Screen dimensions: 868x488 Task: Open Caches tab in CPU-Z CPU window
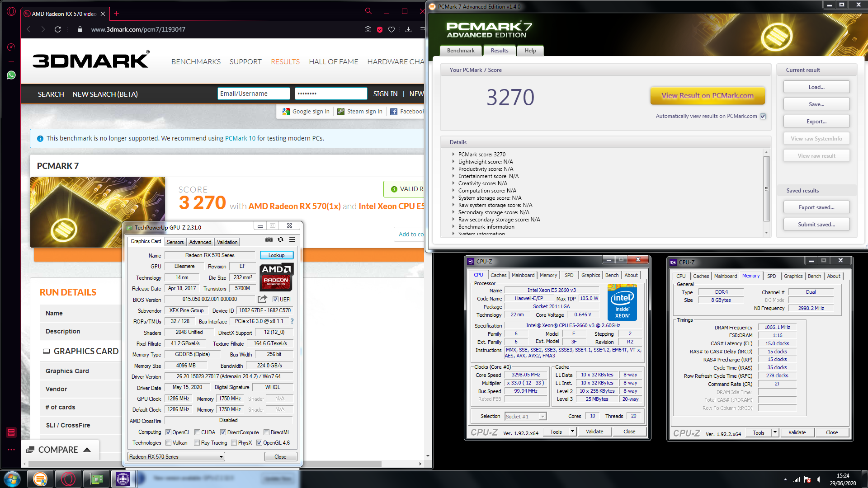(x=499, y=275)
